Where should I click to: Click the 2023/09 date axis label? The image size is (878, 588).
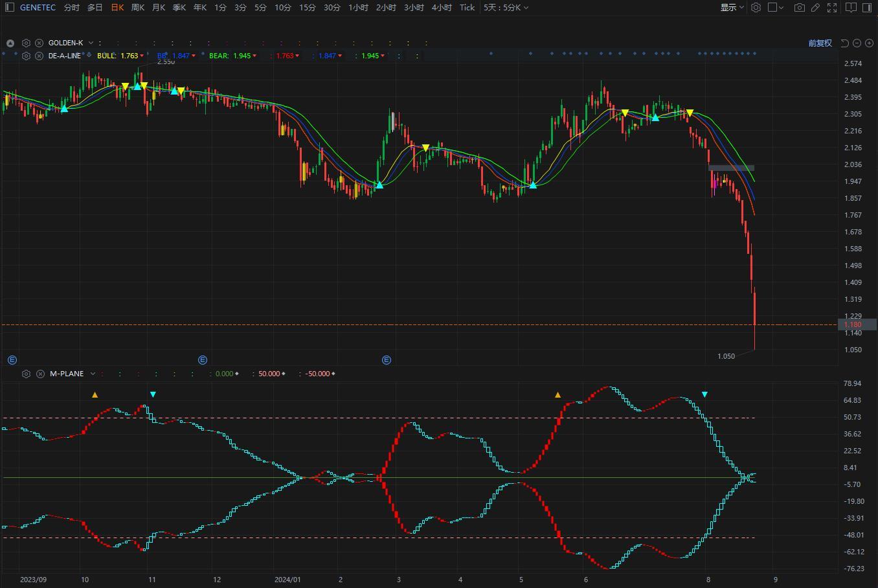33,580
